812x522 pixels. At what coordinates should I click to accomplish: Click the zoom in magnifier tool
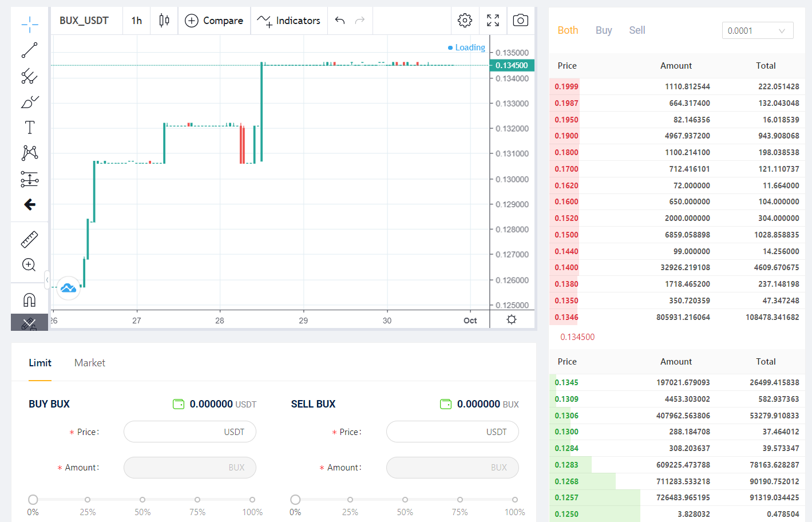[x=29, y=265]
